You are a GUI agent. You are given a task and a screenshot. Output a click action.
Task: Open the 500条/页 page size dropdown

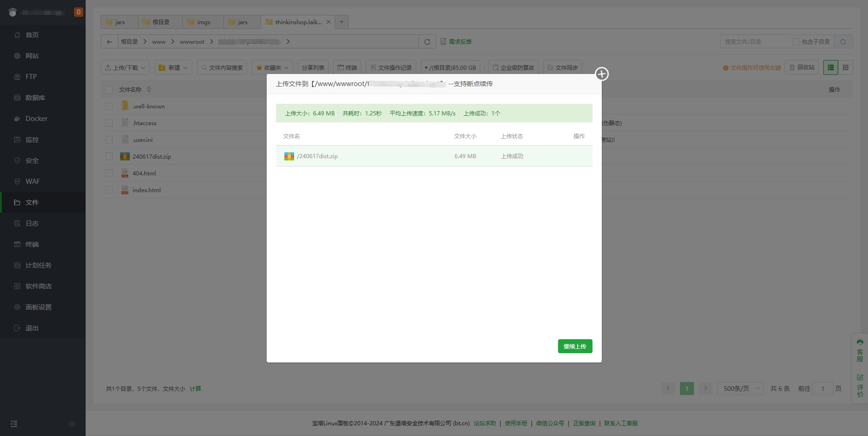click(740, 389)
